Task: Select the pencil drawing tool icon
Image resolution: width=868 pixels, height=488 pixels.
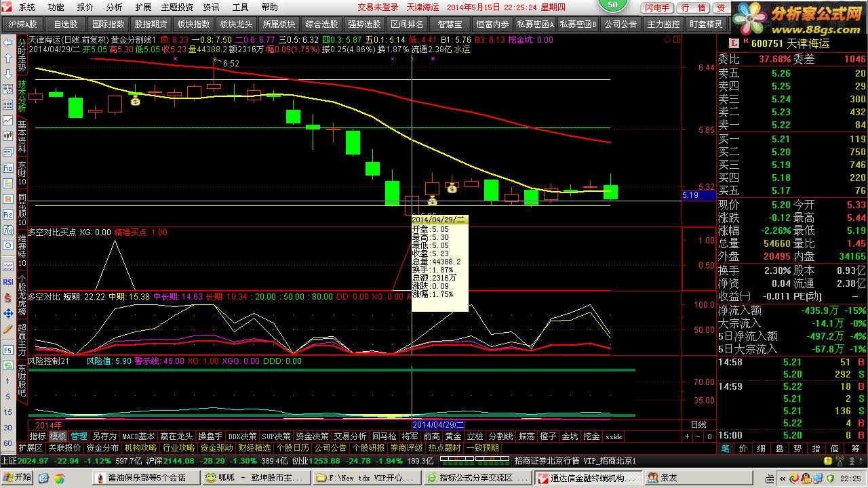Action: pos(7,329)
